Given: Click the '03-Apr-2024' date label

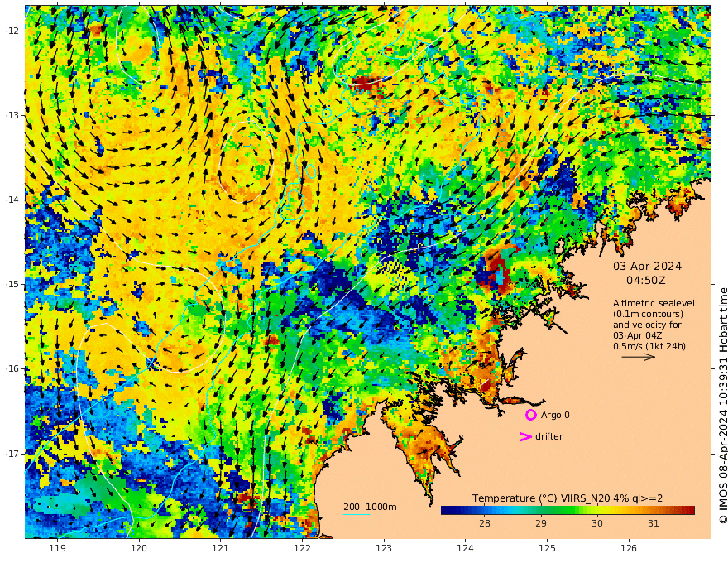Looking at the screenshot, I should [647, 266].
